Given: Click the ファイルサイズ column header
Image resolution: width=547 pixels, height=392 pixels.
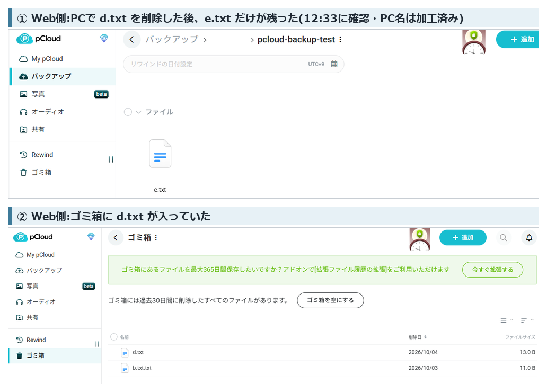Looking at the screenshot, I should pyautogui.click(x=520, y=337).
